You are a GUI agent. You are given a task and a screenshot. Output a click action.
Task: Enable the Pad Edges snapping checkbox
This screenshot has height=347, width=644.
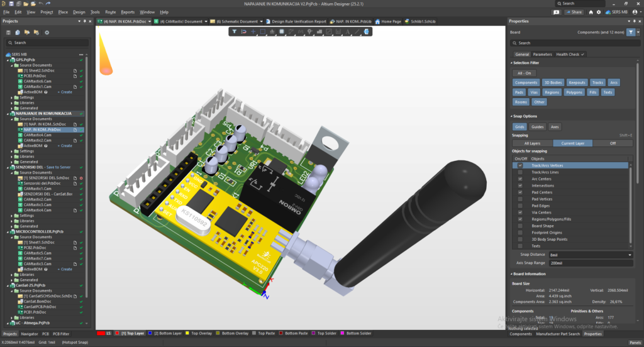click(519, 206)
